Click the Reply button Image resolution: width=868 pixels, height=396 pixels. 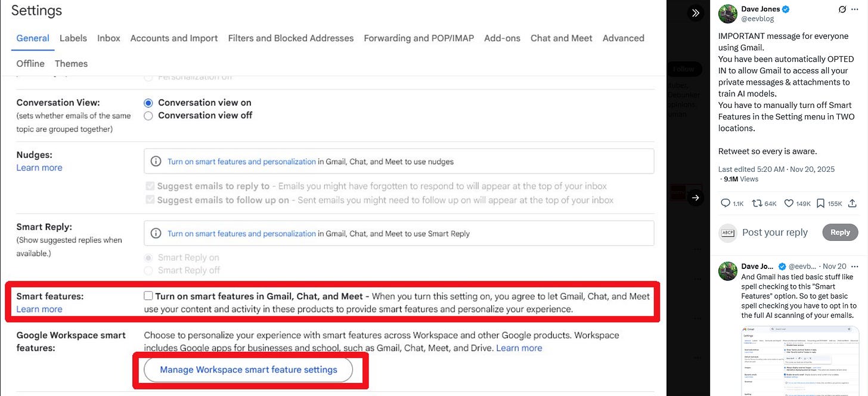(x=840, y=233)
